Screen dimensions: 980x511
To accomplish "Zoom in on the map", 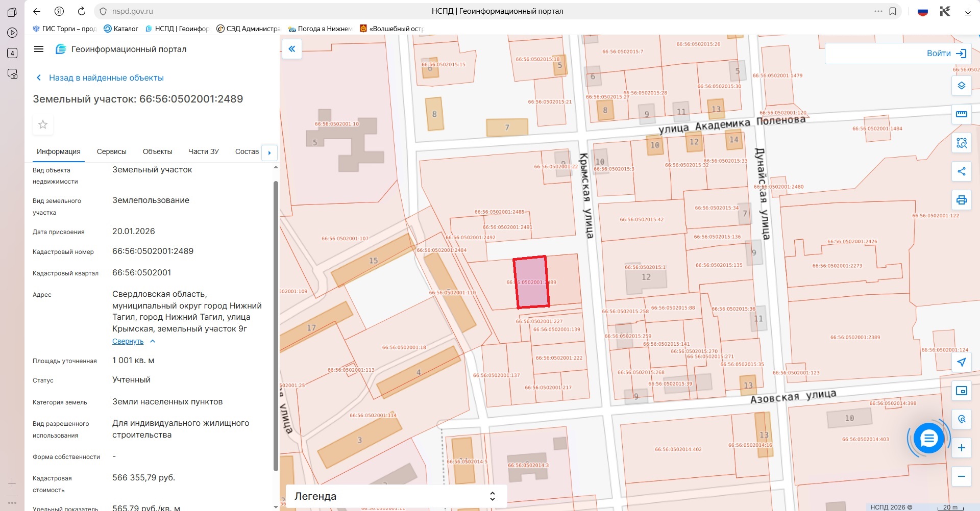I will pyautogui.click(x=961, y=448).
